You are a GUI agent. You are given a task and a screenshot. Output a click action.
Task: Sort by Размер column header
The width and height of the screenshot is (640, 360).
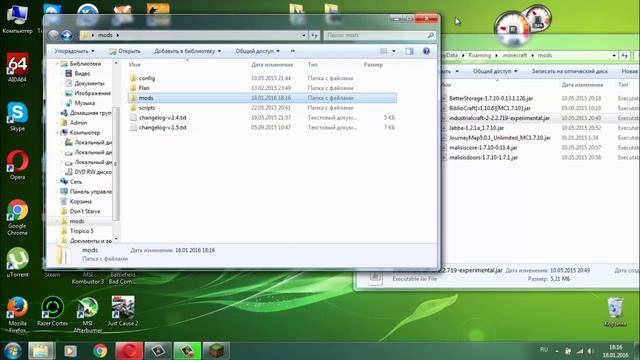[373, 64]
